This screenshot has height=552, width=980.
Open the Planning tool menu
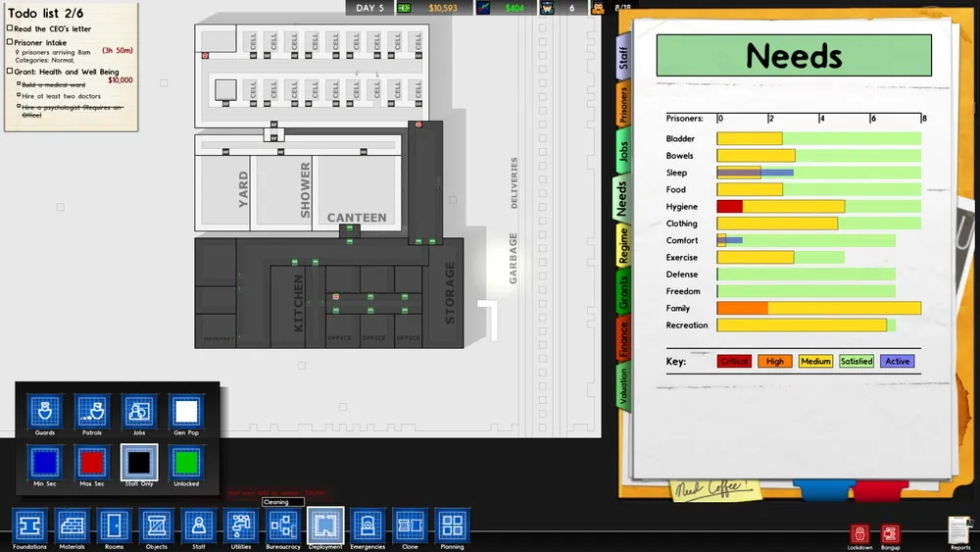point(451,525)
